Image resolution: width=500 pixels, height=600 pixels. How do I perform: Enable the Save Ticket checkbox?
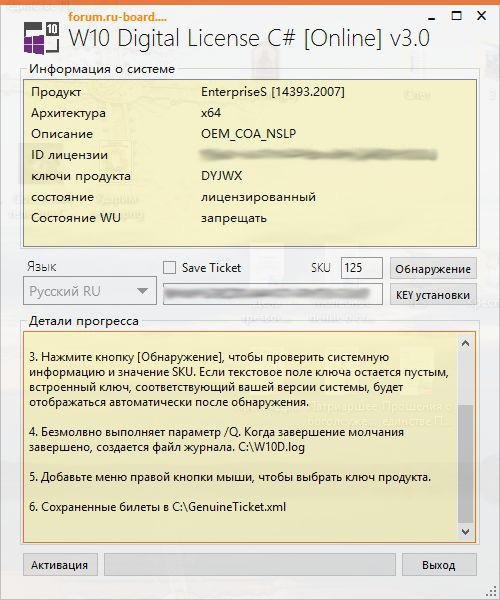tap(169, 267)
